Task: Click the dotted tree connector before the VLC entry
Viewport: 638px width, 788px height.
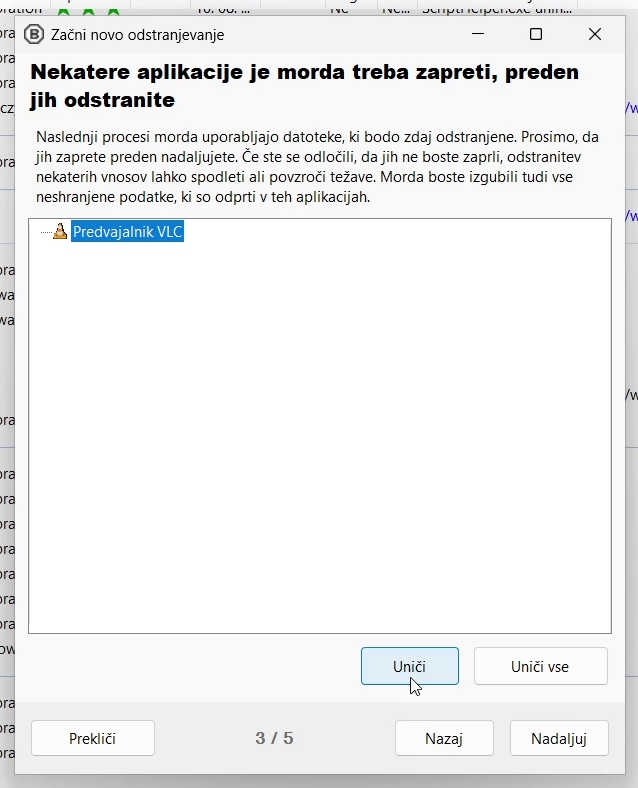Action: point(44,232)
